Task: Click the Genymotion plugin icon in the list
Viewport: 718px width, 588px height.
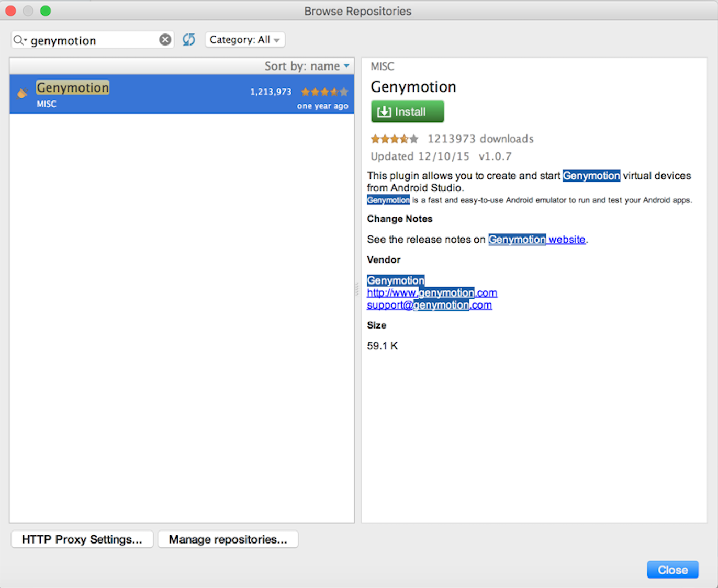Action: coord(22,93)
